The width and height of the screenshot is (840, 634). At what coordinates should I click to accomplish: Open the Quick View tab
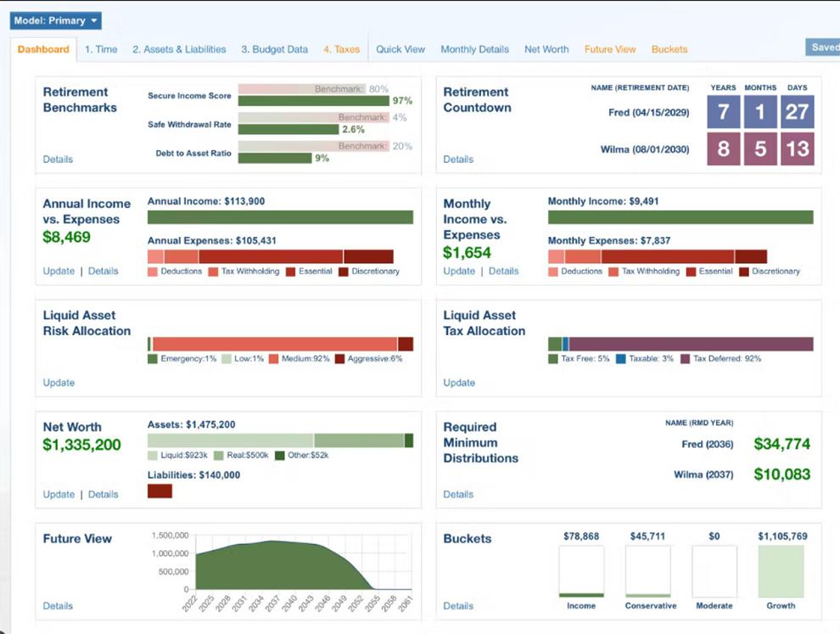click(x=400, y=49)
